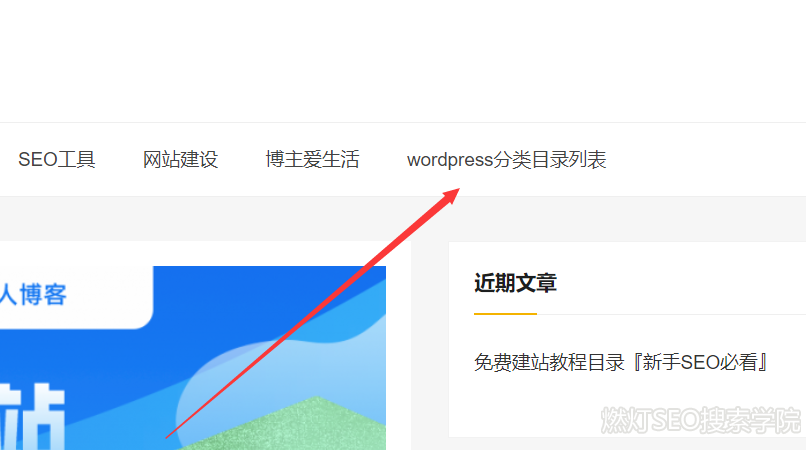Click the orange underline beneath 近期文章

(505, 313)
